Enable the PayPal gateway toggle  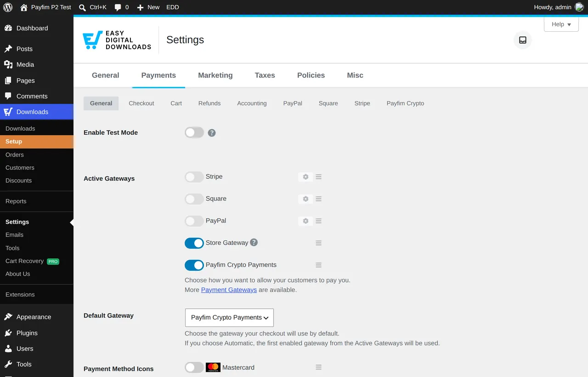click(194, 221)
